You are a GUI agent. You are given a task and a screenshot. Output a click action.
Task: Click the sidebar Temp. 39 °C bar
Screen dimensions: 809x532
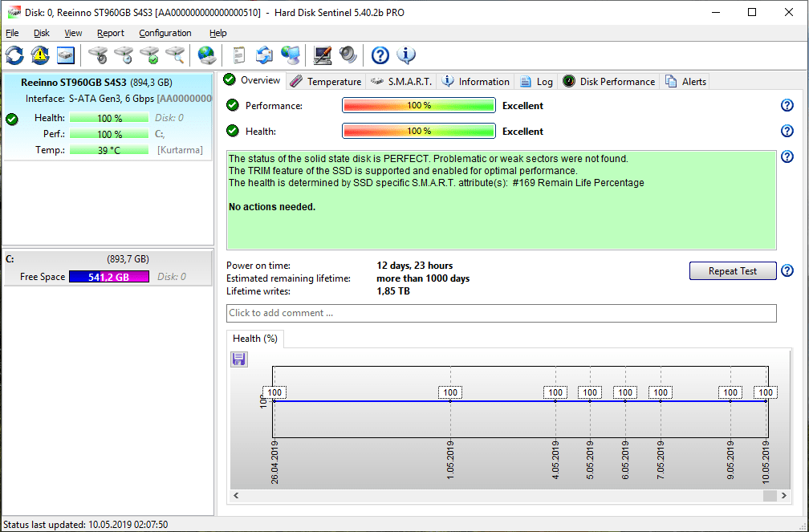[x=109, y=150]
